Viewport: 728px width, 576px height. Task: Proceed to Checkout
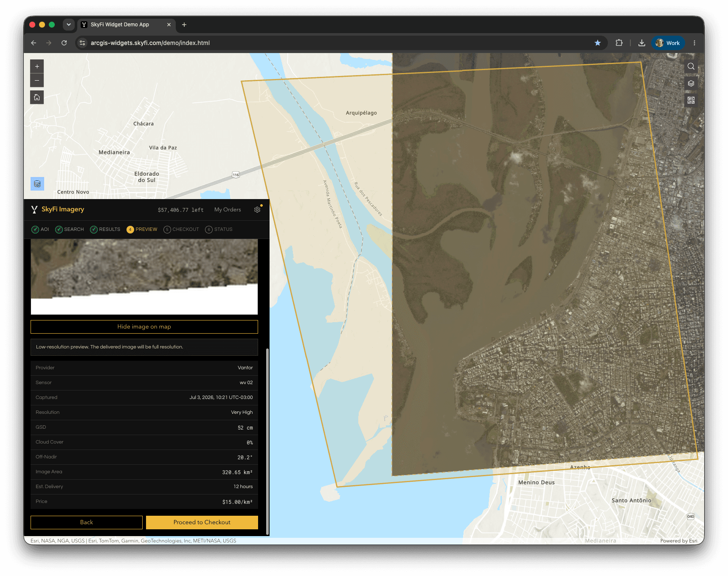(202, 523)
